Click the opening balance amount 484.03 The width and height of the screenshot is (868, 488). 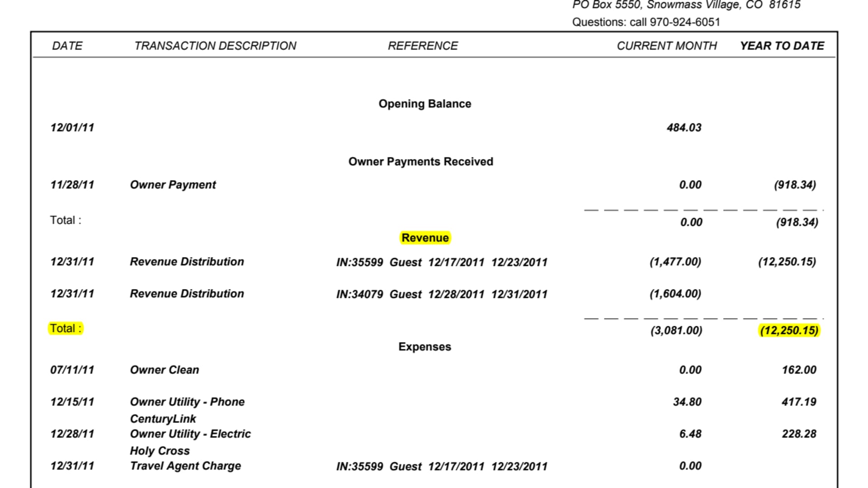coord(684,127)
